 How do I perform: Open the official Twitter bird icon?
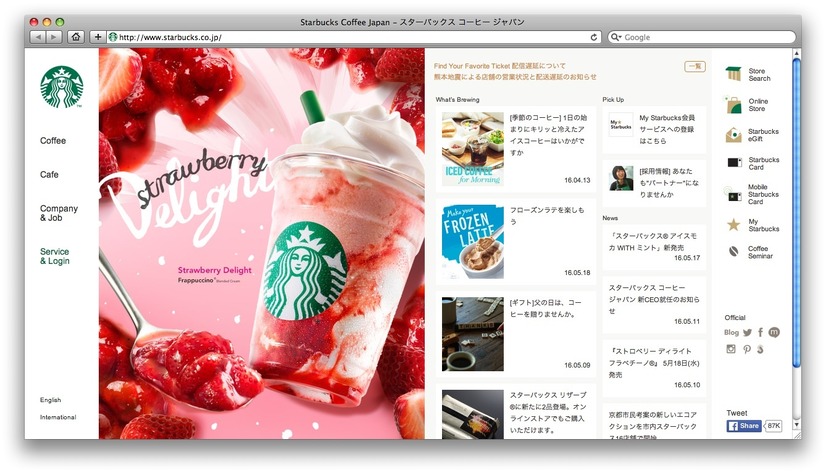click(748, 332)
